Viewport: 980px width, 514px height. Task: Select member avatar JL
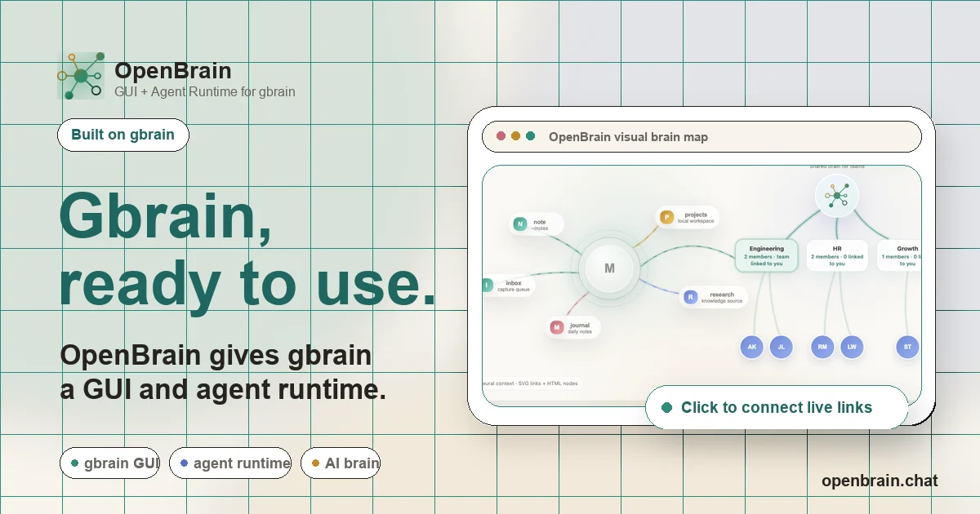pyautogui.click(x=782, y=347)
